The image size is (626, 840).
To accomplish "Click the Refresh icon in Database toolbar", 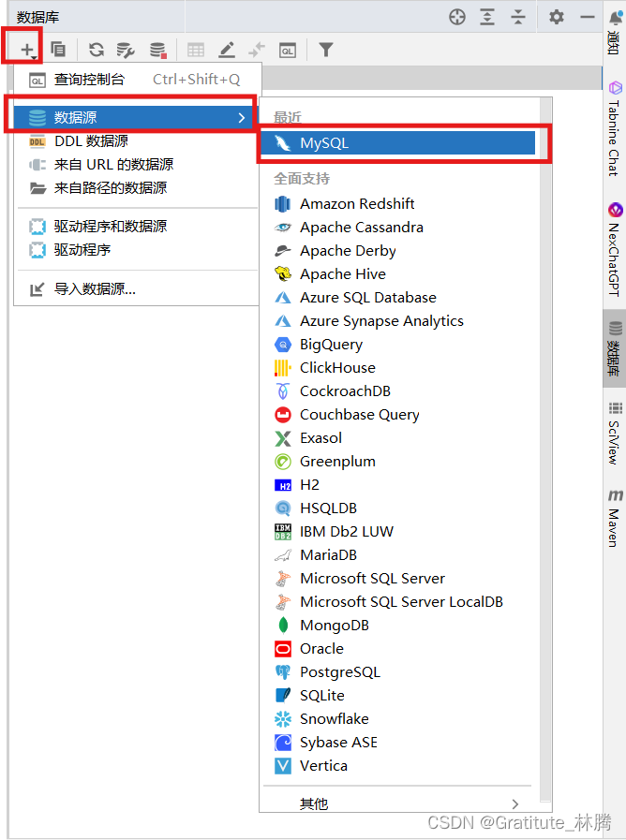I will pyautogui.click(x=97, y=50).
